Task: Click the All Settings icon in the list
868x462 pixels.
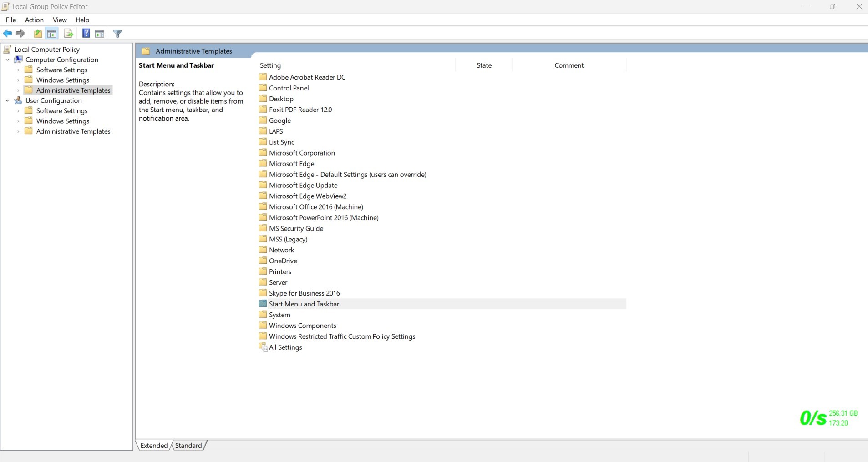Action: 263,347
